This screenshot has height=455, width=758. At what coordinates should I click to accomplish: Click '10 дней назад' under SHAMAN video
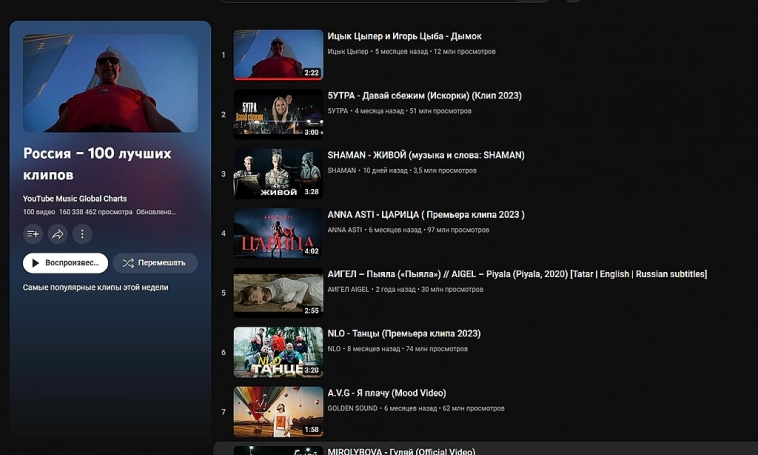tap(385, 170)
